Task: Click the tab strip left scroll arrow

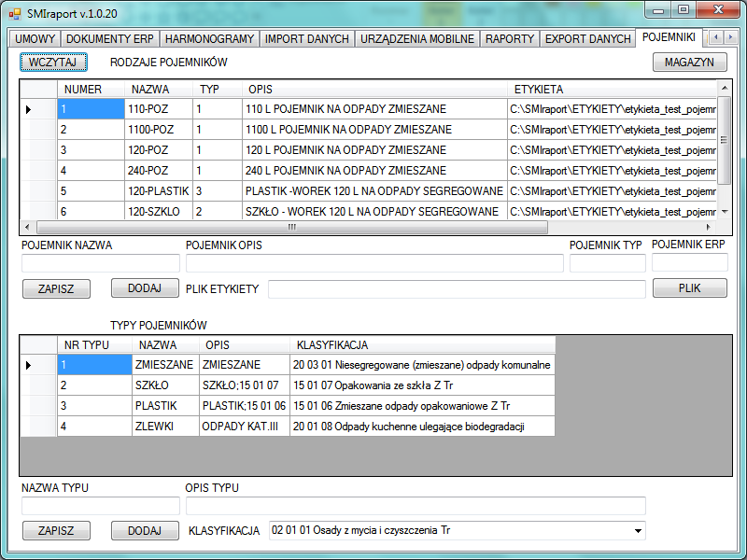Action: (x=716, y=37)
